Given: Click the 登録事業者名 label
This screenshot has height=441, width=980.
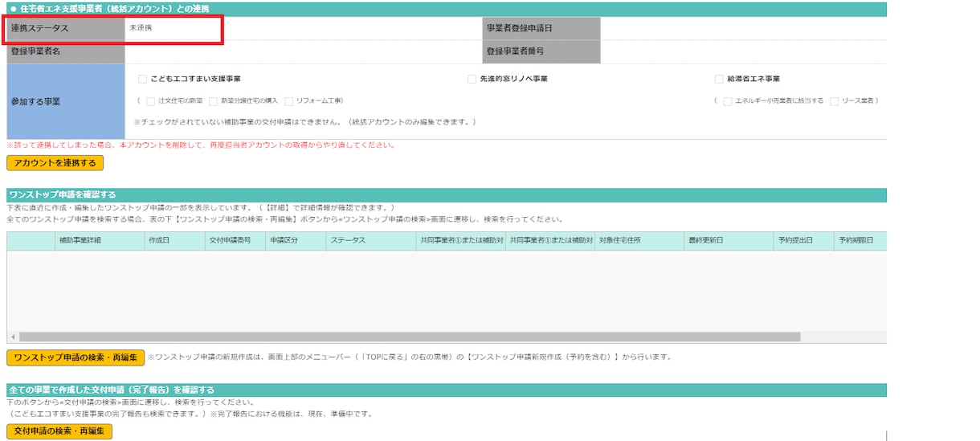Looking at the screenshot, I should pyautogui.click(x=35, y=51).
